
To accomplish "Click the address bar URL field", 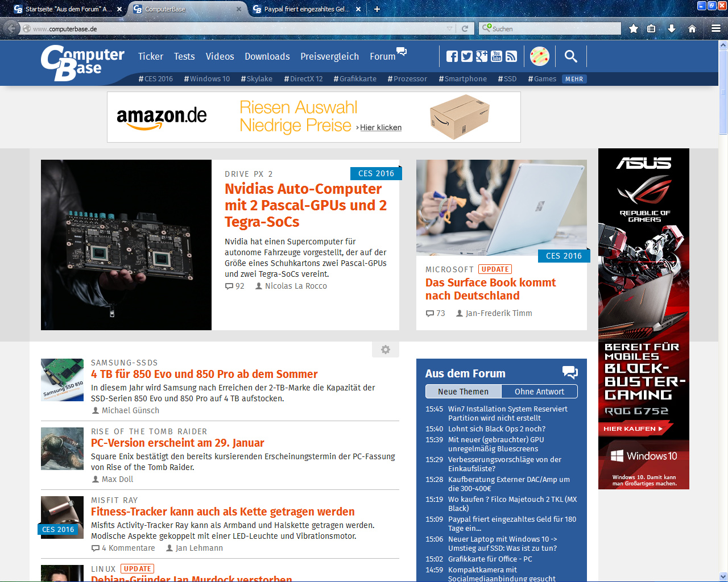I will (x=239, y=28).
